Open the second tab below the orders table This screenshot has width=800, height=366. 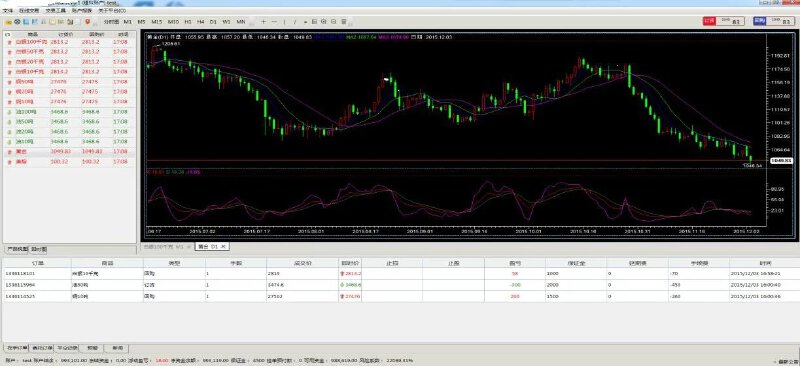pos(41,348)
